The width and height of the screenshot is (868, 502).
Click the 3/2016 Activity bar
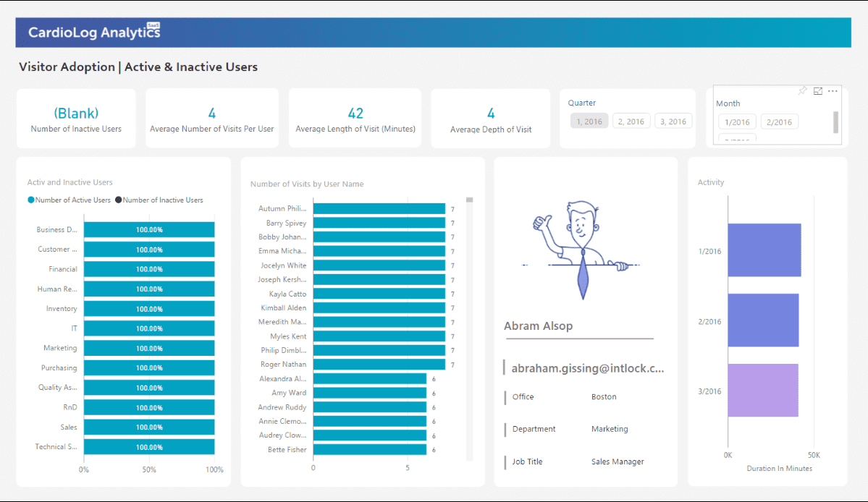point(762,391)
